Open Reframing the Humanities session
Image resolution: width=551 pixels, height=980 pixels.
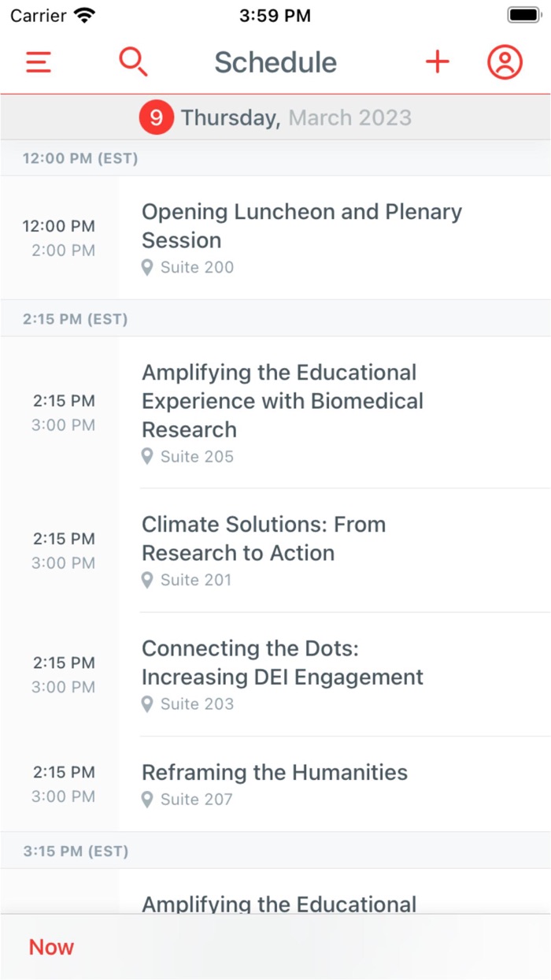coord(275,773)
